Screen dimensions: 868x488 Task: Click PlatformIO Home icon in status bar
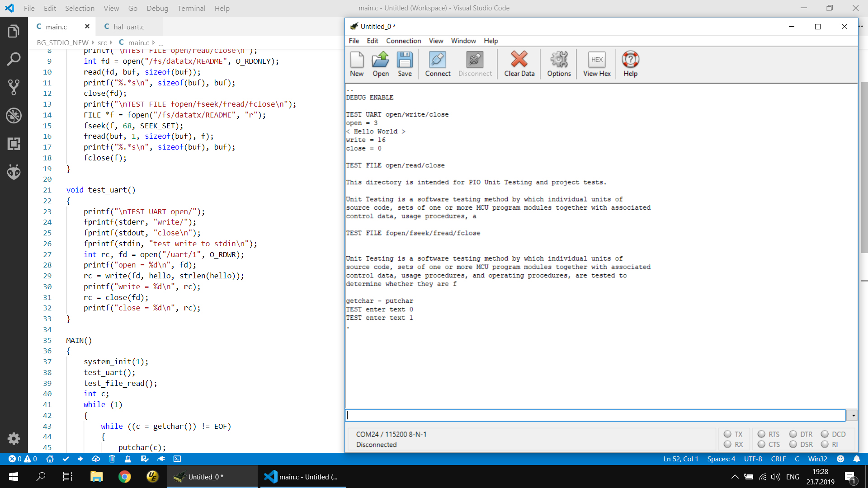point(50,459)
